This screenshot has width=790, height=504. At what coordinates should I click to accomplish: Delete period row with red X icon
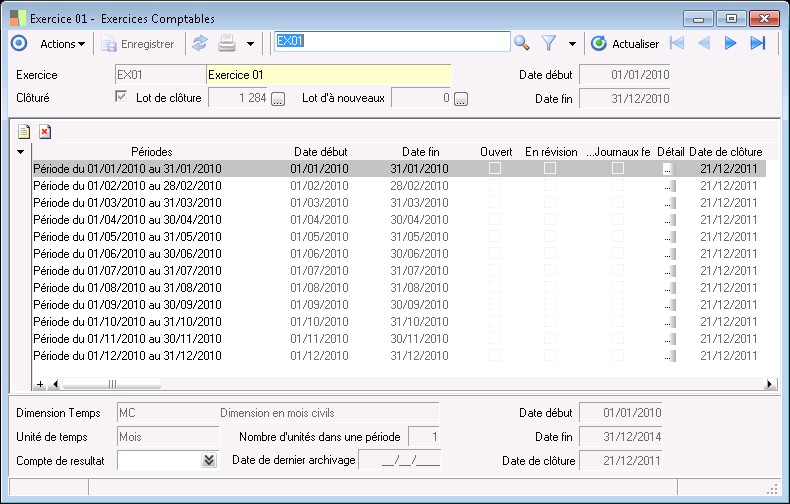pos(45,131)
